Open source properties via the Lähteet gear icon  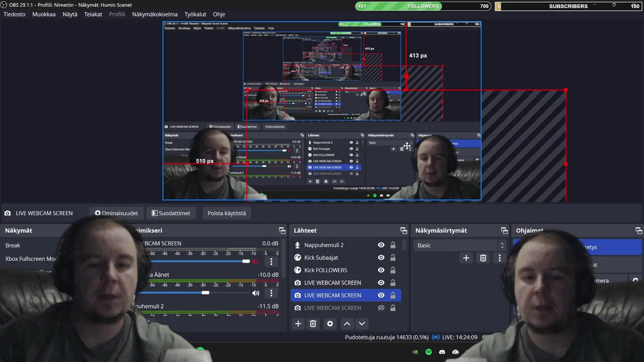[x=330, y=324]
